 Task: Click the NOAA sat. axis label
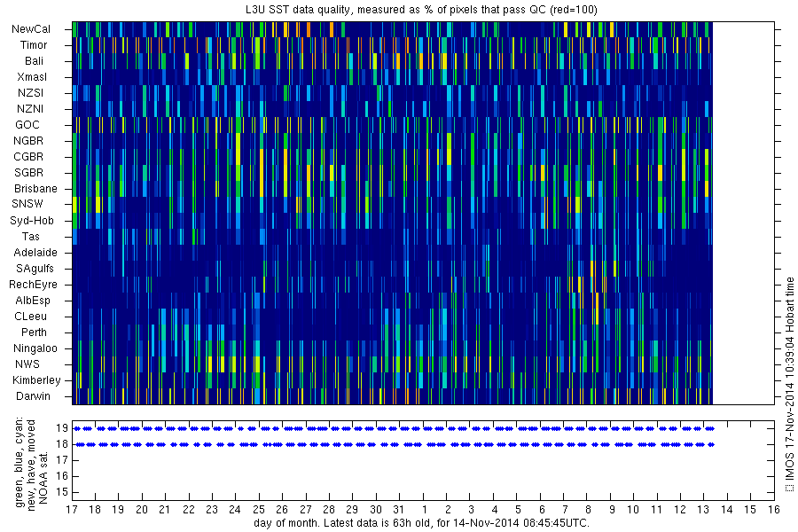tap(43, 478)
